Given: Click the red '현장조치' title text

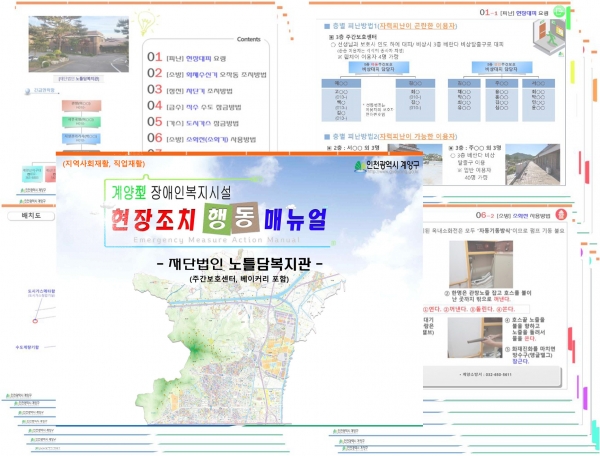Looking at the screenshot, I should [x=154, y=220].
